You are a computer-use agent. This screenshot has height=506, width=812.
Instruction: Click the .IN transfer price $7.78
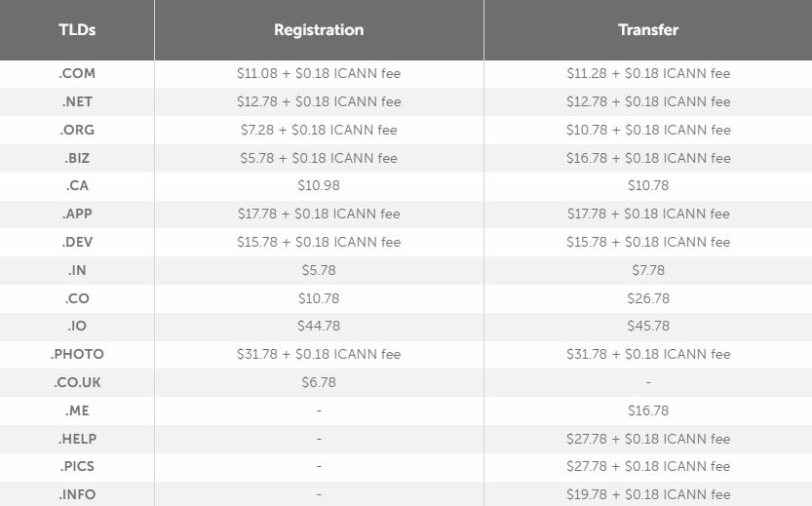648,270
